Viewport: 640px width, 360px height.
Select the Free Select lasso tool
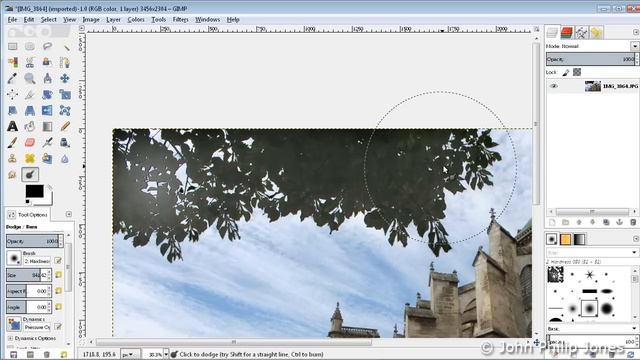coord(47,46)
